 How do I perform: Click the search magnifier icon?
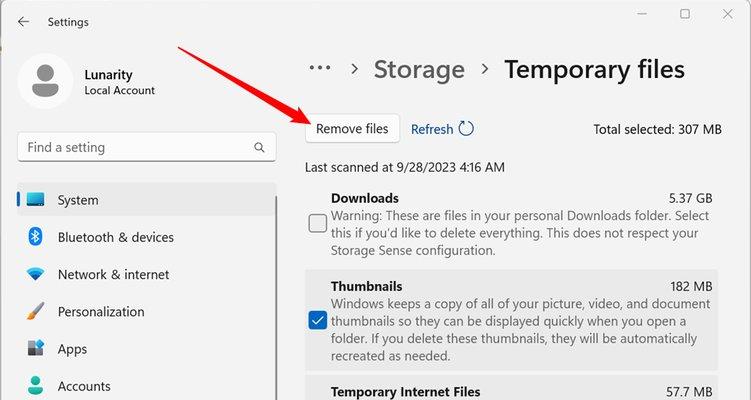[259, 147]
